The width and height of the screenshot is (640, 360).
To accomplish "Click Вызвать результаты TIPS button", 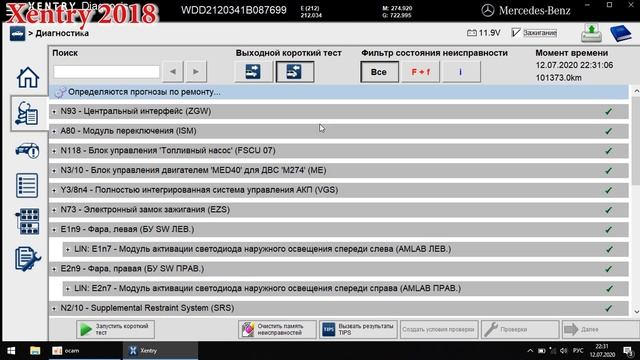I will pos(358,329).
